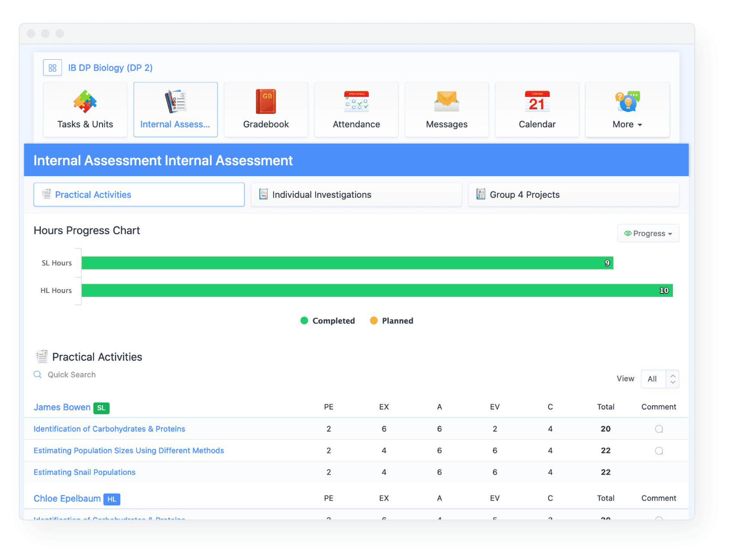Click the value 9 on SL Hours bar
The image size is (733, 560).
pos(607,263)
